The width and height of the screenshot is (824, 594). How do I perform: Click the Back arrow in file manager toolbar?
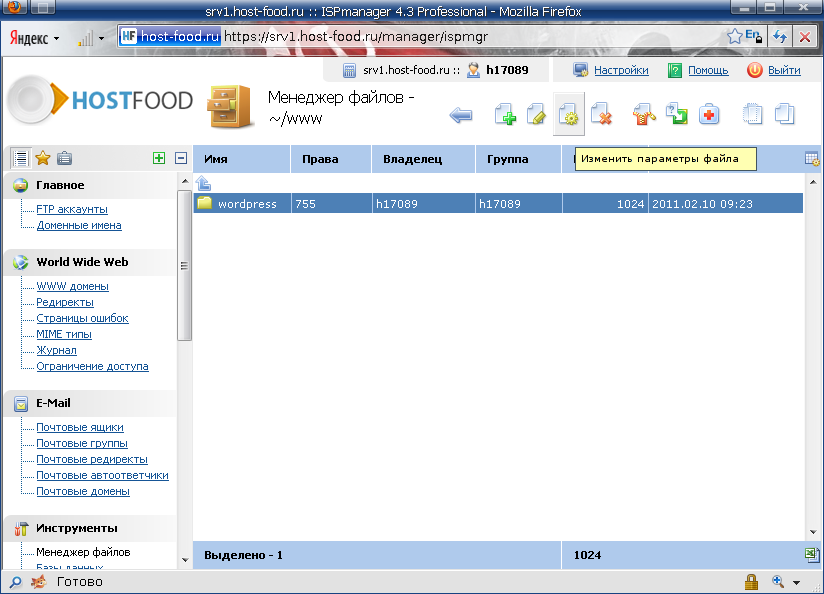pos(461,116)
